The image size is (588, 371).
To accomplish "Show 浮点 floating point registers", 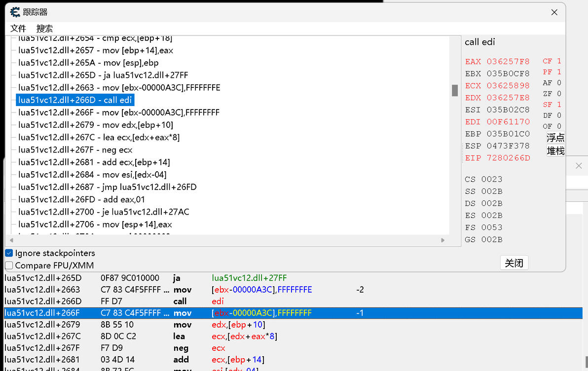I will [555, 138].
